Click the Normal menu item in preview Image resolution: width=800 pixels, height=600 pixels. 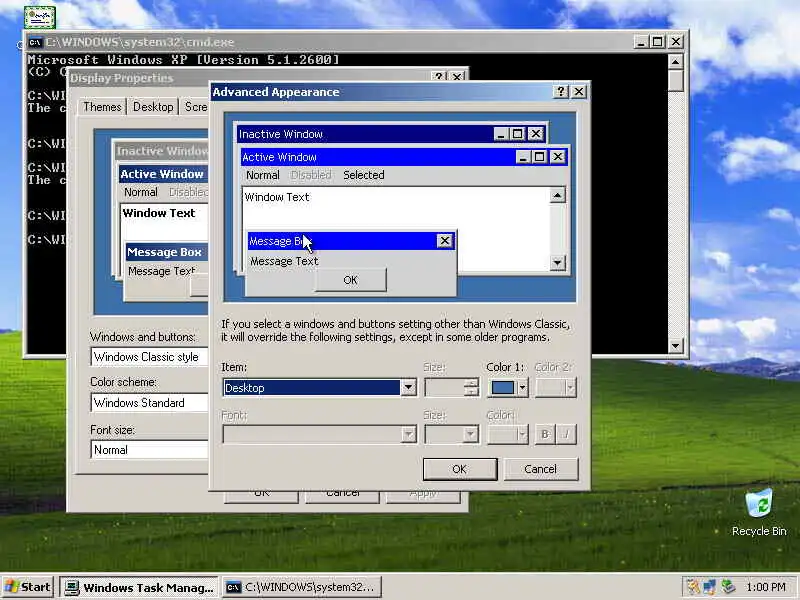pyautogui.click(x=263, y=175)
